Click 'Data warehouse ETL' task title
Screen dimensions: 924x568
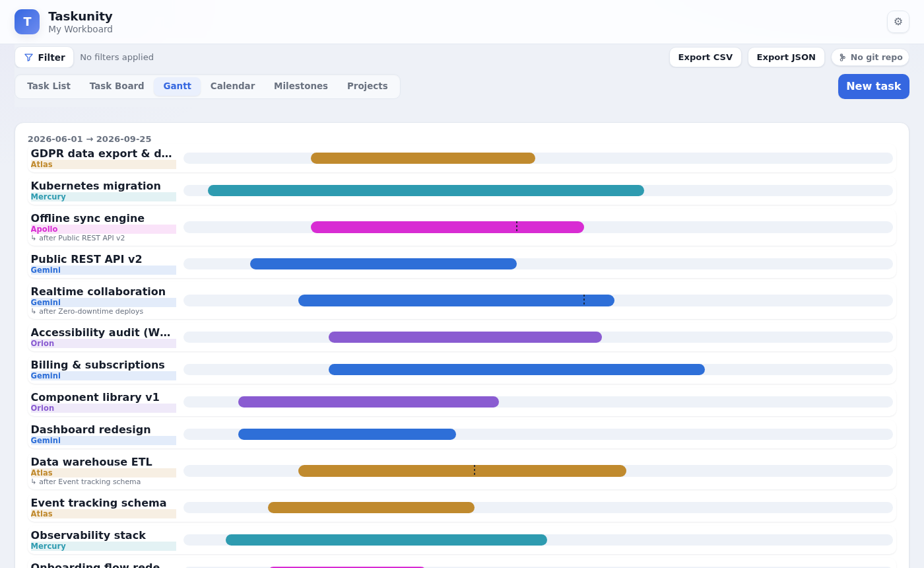click(x=91, y=462)
